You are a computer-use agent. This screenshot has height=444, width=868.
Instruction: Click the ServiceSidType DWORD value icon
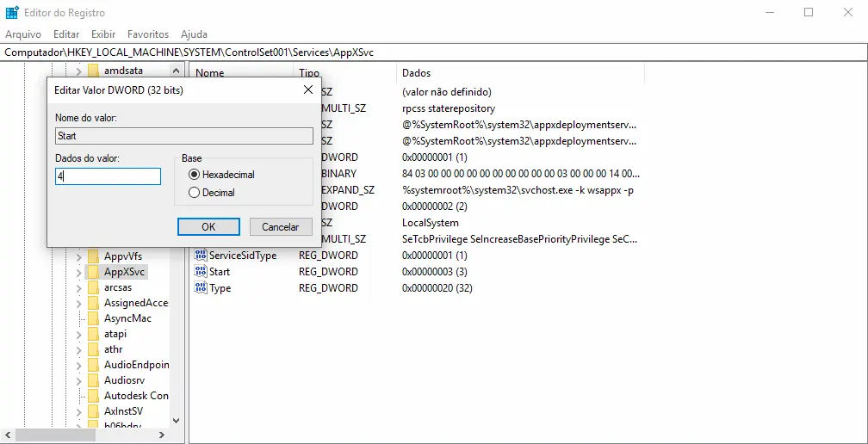point(201,256)
